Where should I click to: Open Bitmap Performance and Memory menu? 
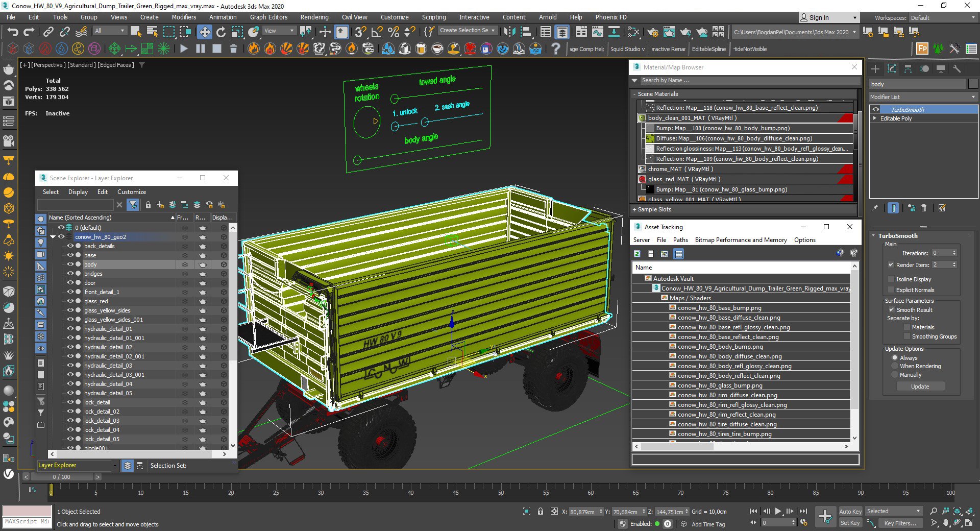[741, 240]
